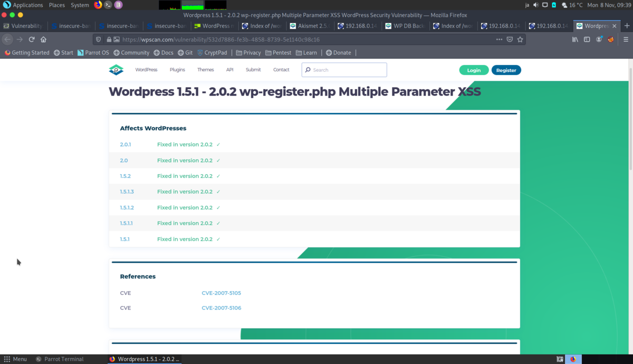Open the 1.5.1 WordPress version link
633x364 pixels.
124,239
